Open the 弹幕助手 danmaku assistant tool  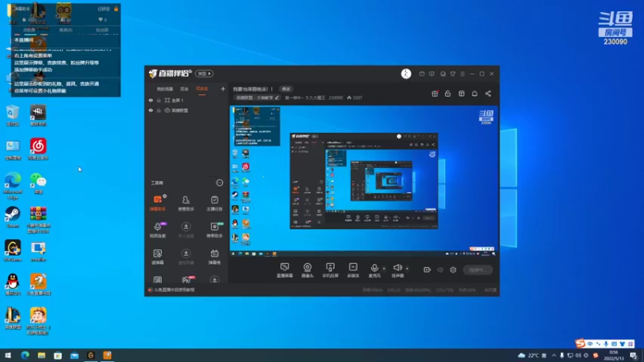(x=158, y=203)
